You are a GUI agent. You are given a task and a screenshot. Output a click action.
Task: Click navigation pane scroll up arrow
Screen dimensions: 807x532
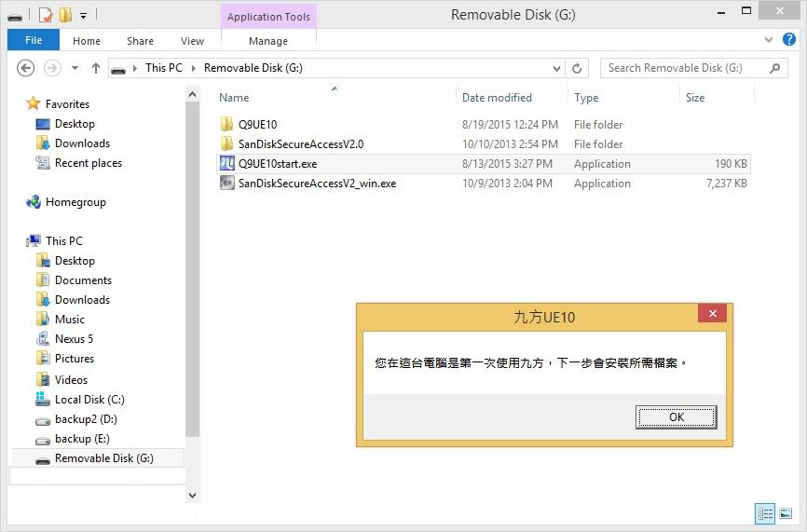tap(192, 94)
